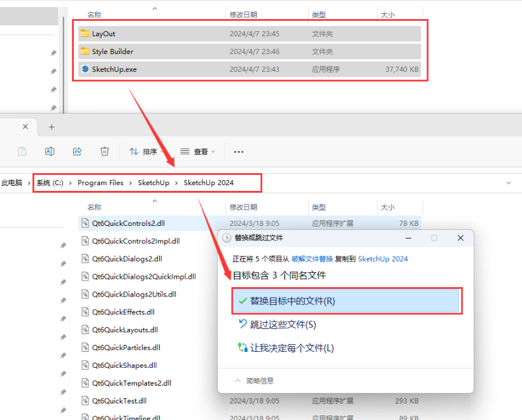Select the Qt6QuickTest.dll file icon
The image size is (522, 420).
click(x=85, y=400)
